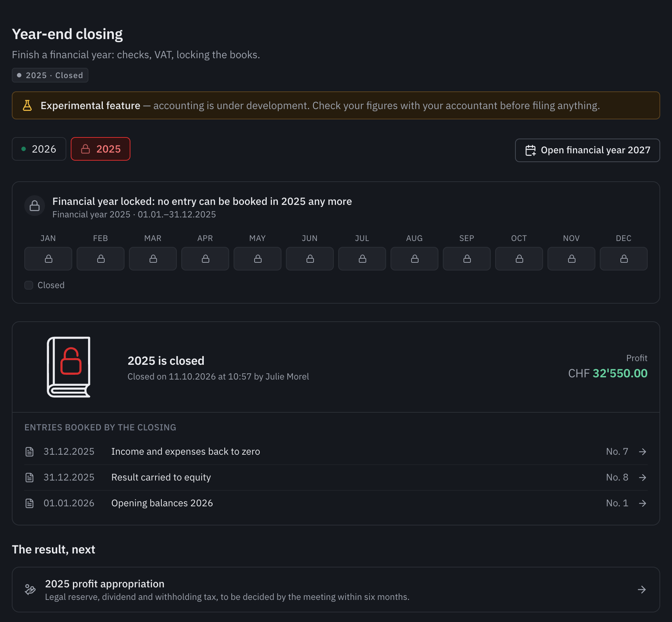Click the FEB locked month cell
This screenshot has width=672, height=622.
(x=101, y=259)
